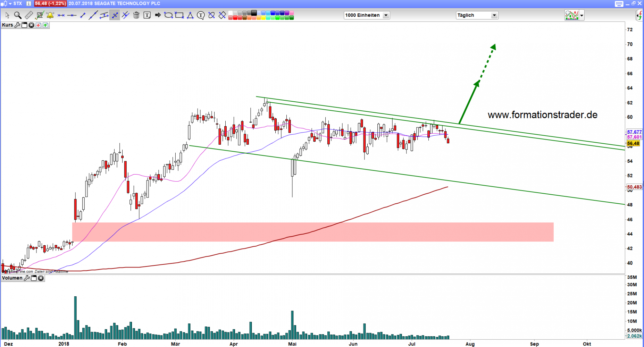Open the Täglich timeframe dropdown
This screenshot has width=644, height=347.
point(494,15)
